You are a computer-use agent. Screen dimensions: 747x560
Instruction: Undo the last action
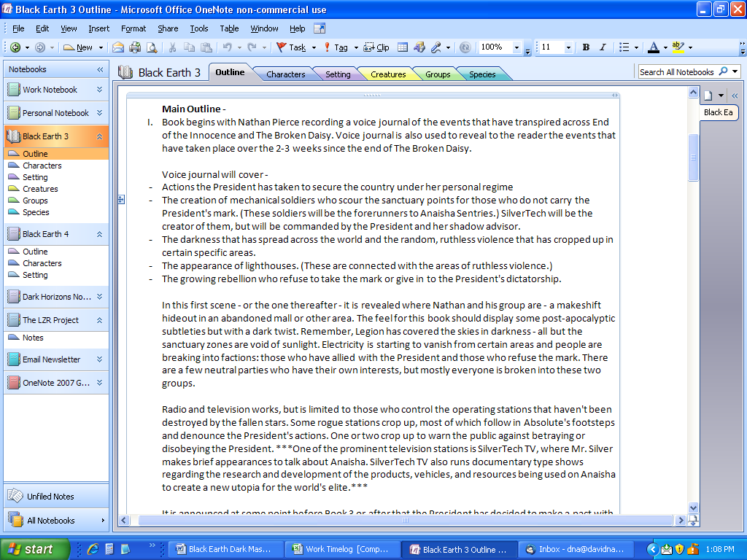point(228,47)
